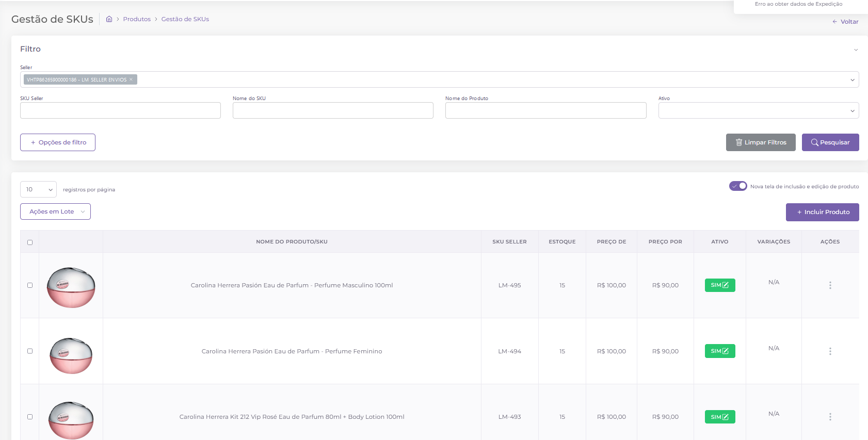Open thumbnail of Perfume Feminino product

pyautogui.click(x=71, y=355)
